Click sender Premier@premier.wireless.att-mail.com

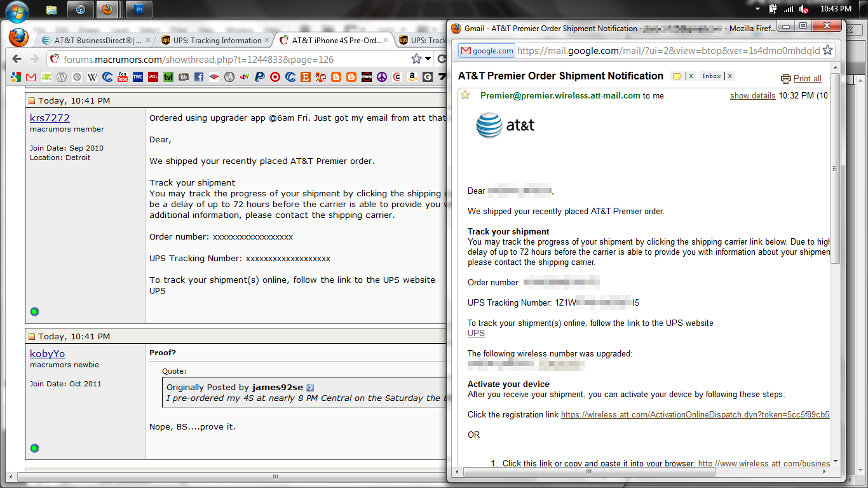pyautogui.click(x=560, y=96)
